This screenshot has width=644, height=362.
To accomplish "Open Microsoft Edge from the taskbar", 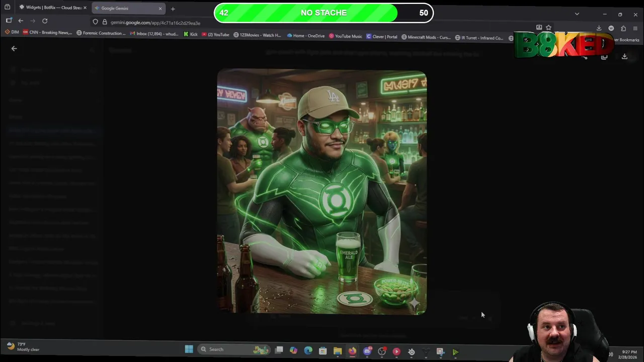I will (308, 350).
